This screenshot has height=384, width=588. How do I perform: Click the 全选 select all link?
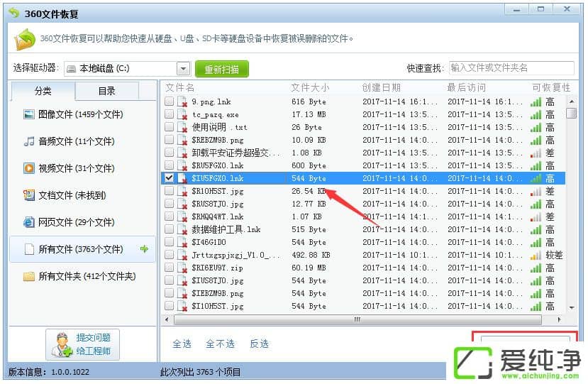coord(182,344)
